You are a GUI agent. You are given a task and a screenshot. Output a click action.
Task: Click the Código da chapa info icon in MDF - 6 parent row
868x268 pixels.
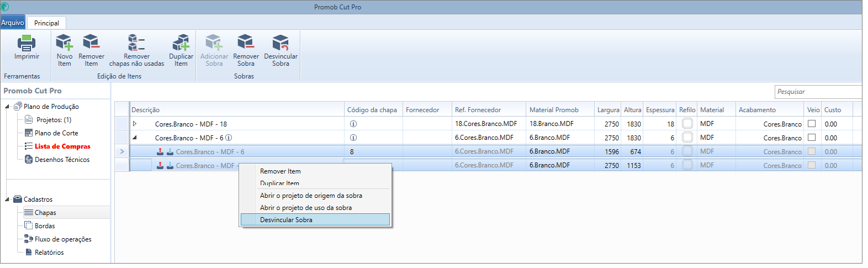(353, 138)
